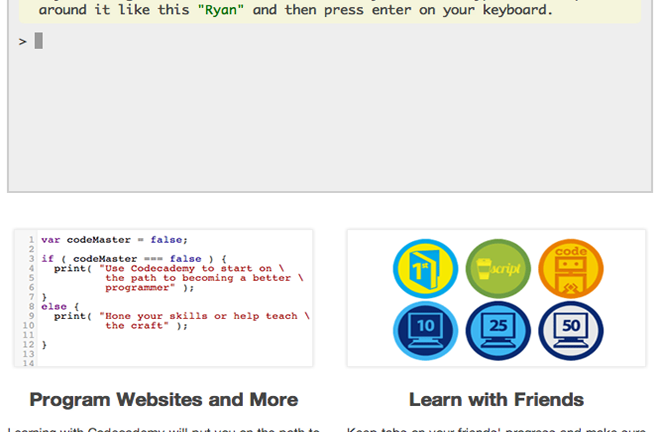Click the yellow '1st' lesson badge
This screenshot has height=432, width=660.
point(426,270)
